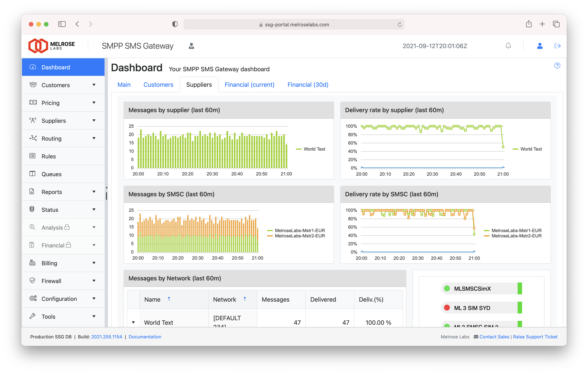Screen dimensions: 588x374
Task: Open the help question mark icon
Action: [557, 66]
